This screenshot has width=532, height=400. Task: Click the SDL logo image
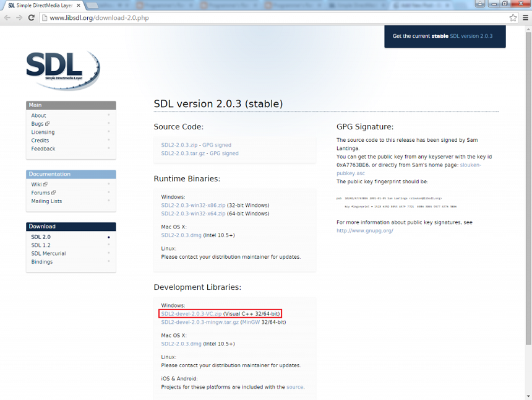(x=62, y=69)
